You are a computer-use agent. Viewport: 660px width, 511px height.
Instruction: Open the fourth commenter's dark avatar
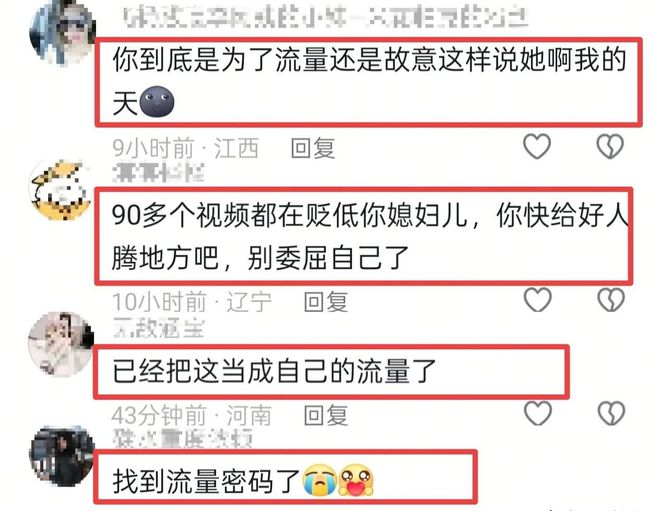click(x=62, y=457)
